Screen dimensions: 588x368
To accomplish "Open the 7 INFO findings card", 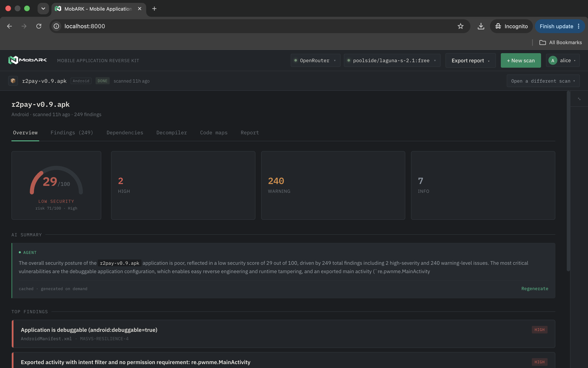I will tap(483, 185).
